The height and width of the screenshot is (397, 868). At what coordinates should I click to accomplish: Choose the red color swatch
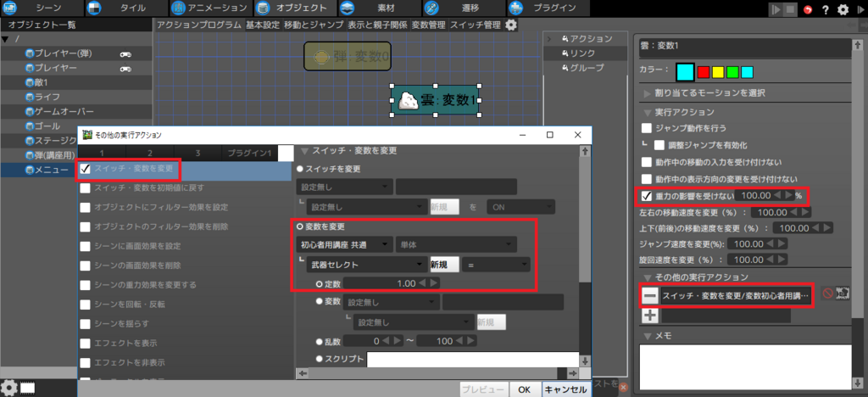(x=704, y=72)
